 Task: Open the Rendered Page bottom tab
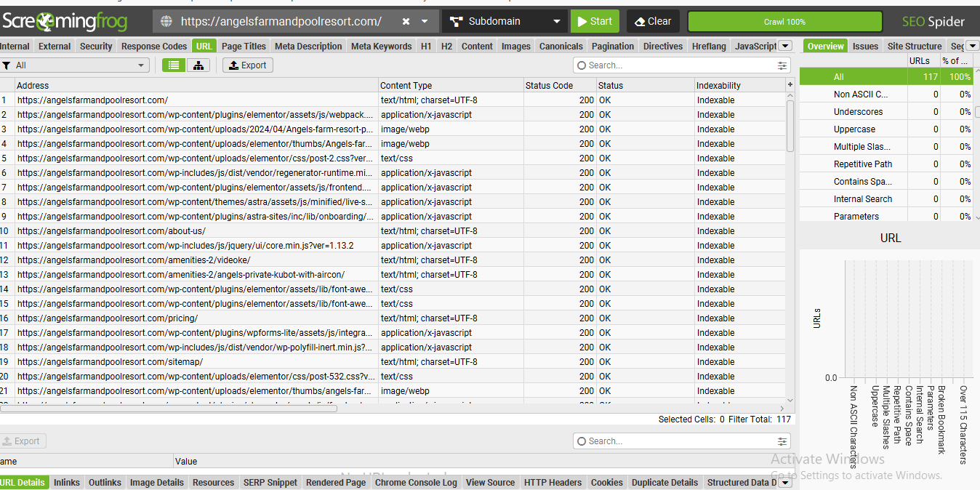point(336,483)
